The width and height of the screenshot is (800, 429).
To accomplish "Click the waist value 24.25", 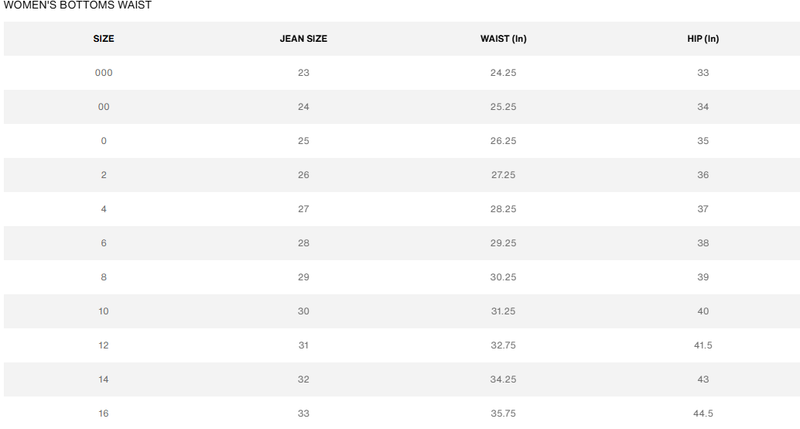I will pyautogui.click(x=503, y=73).
